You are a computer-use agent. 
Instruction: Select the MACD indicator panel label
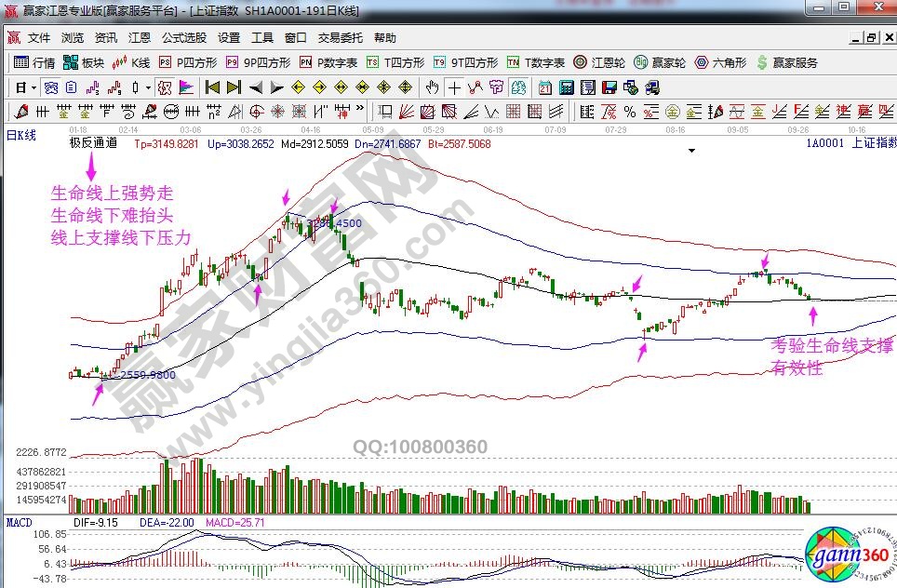(x=20, y=523)
